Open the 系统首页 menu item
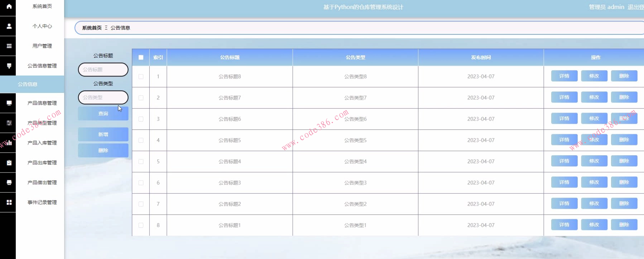This screenshot has width=644, height=259. pos(42,6)
